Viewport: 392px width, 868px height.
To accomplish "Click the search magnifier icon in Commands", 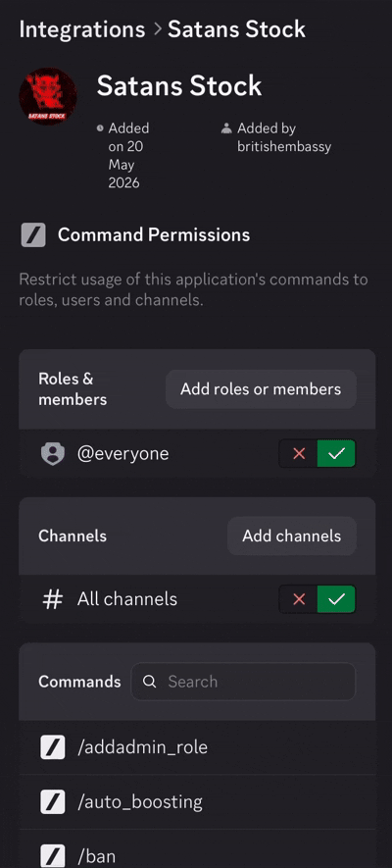I will tap(149, 682).
